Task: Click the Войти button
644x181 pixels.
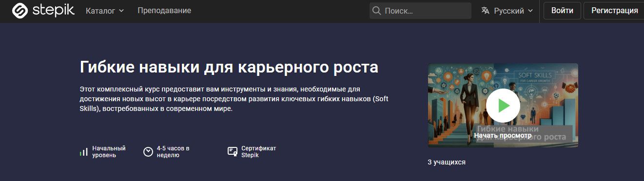Action: tap(562, 11)
